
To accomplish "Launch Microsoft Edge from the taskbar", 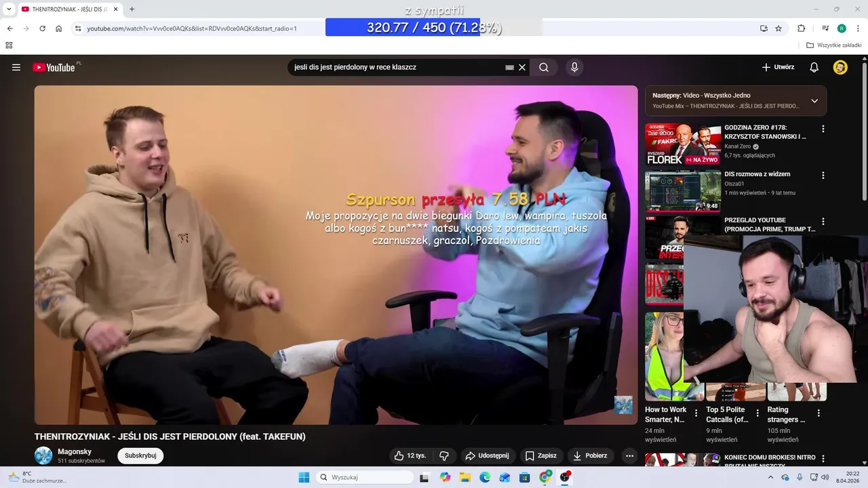I will (485, 477).
